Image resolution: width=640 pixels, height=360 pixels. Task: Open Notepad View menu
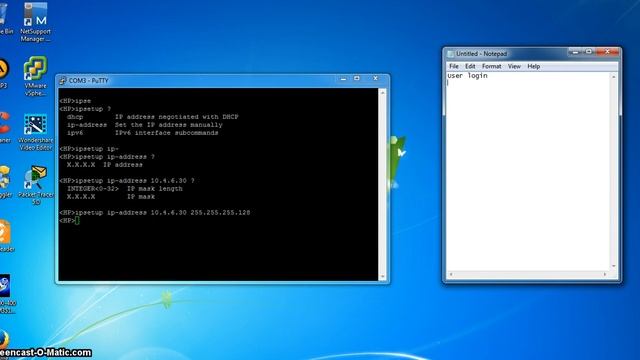pyautogui.click(x=514, y=66)
